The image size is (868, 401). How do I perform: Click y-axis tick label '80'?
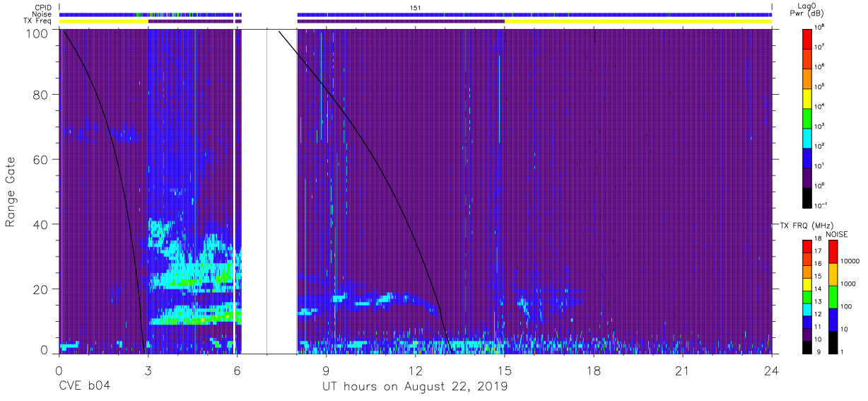pyautogui.click(x=41, y=94)
